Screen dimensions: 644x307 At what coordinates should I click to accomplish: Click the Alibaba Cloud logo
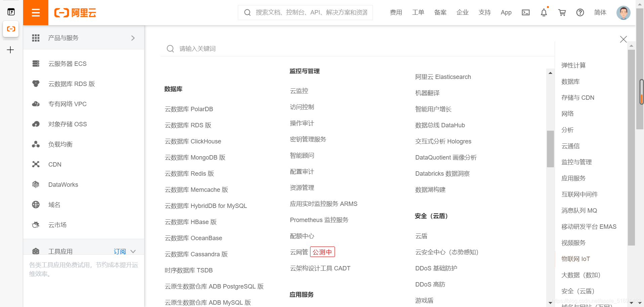[x=75, y=13]
